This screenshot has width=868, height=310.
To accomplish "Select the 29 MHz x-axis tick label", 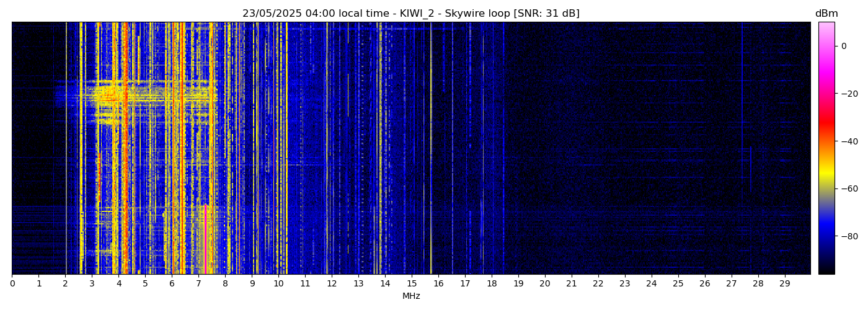I will click(784, 284).
